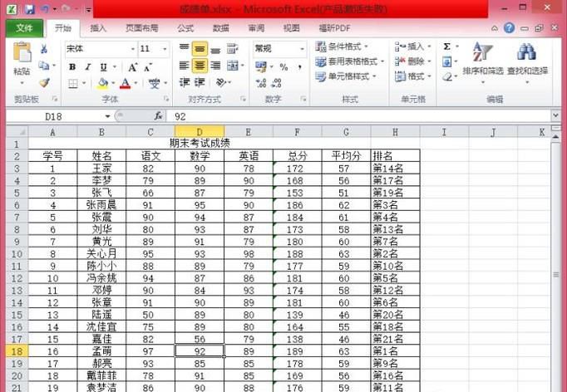567x392 pixels.
Task: Select the Format Painter brush
Action: pos(44,83)
